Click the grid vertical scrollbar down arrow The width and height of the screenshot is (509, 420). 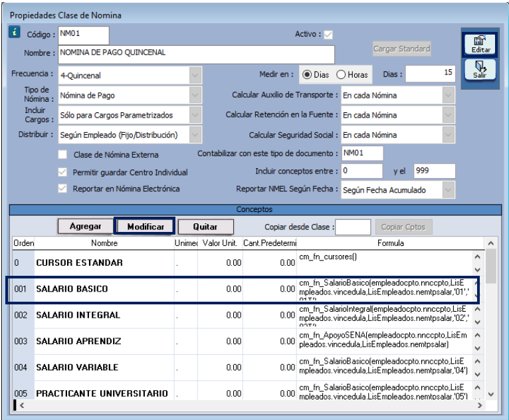[x=491, y=394]
